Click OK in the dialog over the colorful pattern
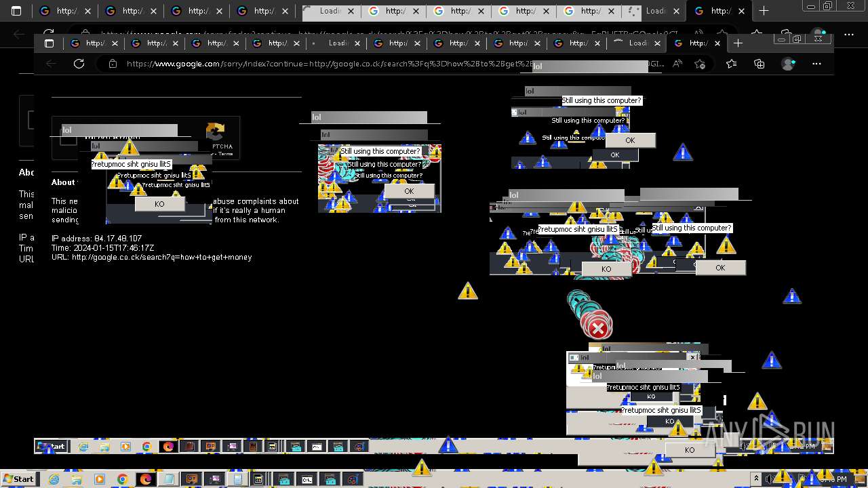Image resolution: width=868 pixels, height=488 pixels. click(x=409, y=191)
